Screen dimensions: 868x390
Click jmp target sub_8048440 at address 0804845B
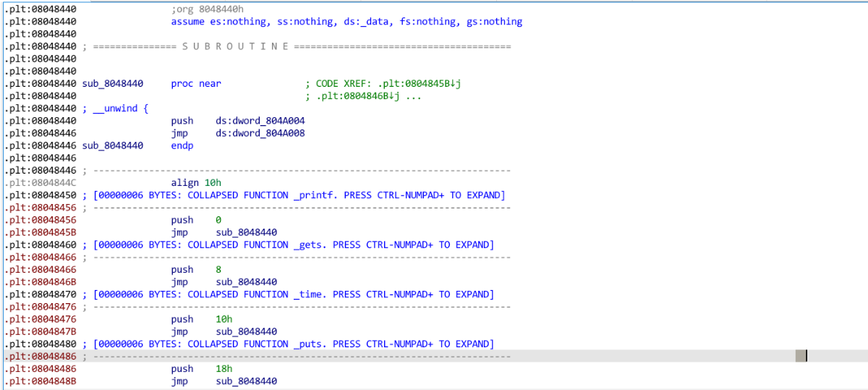247,232
